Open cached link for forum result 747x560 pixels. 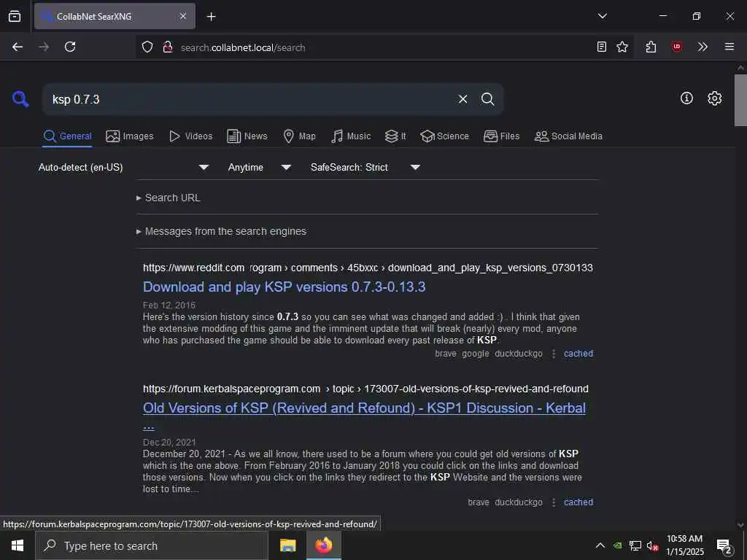[x=578, y=502]
